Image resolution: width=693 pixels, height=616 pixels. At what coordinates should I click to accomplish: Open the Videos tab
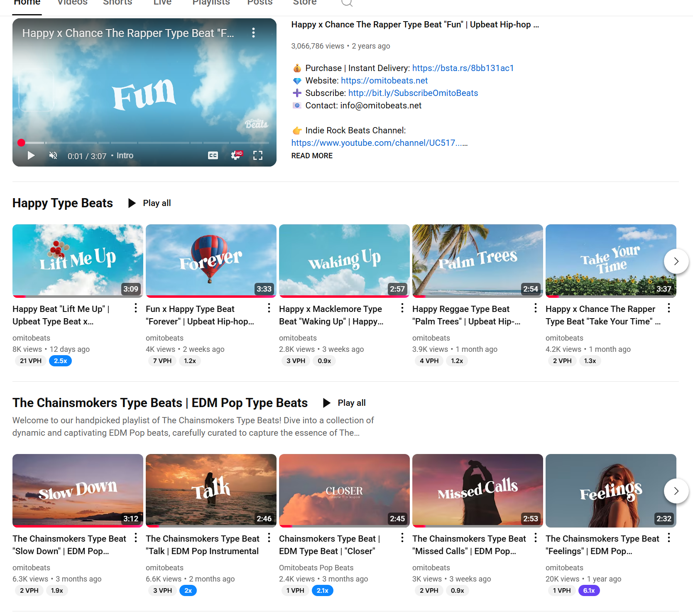tap(72, 3)
